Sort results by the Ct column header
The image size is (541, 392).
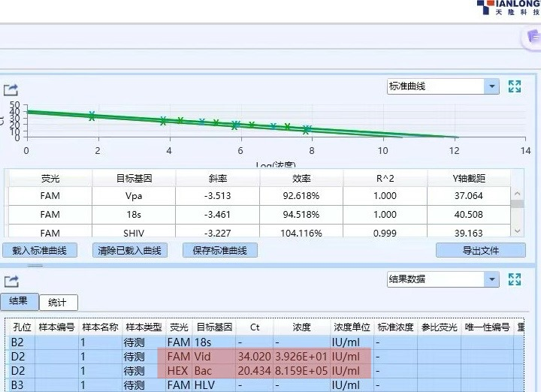pos(255,327)
